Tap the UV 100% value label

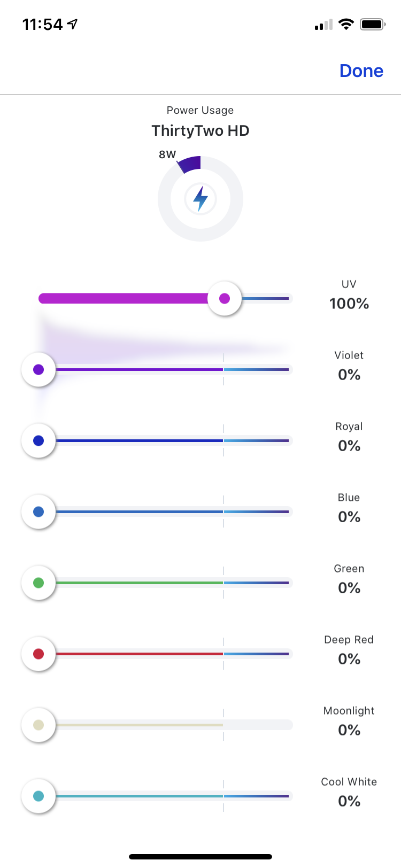point(349,304)
